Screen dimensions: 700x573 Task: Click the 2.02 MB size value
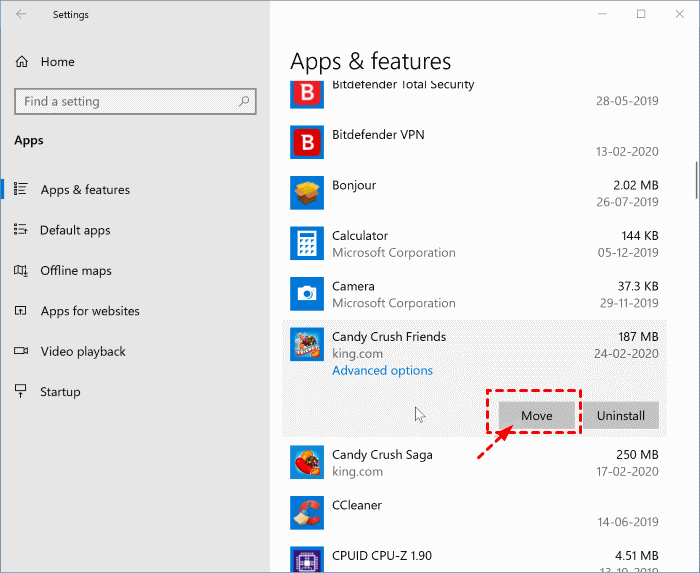(636, 185)
